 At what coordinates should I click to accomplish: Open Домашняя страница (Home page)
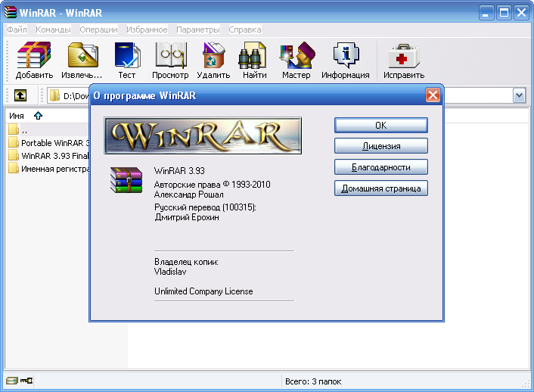[x=380, y=188]
